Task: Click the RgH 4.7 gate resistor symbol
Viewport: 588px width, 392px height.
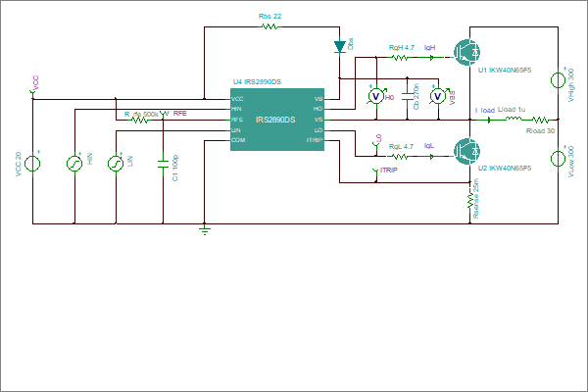Action: [x=400, y=58]
